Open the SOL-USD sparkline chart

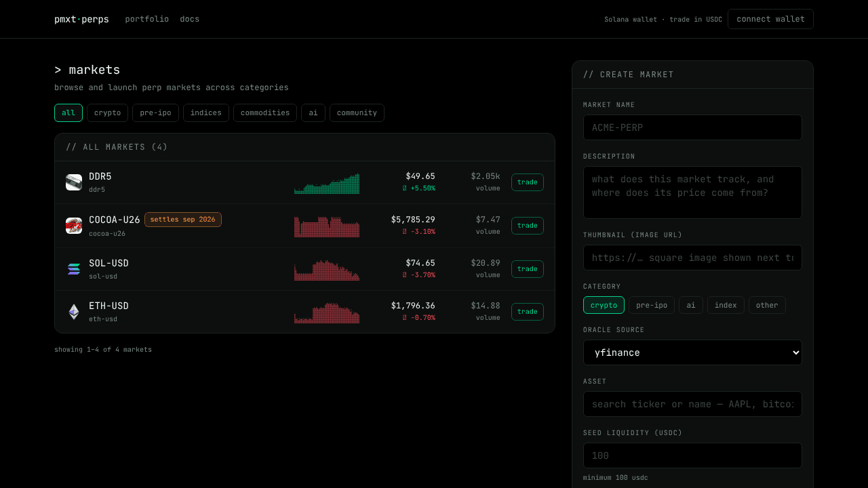tap(327, 270)
